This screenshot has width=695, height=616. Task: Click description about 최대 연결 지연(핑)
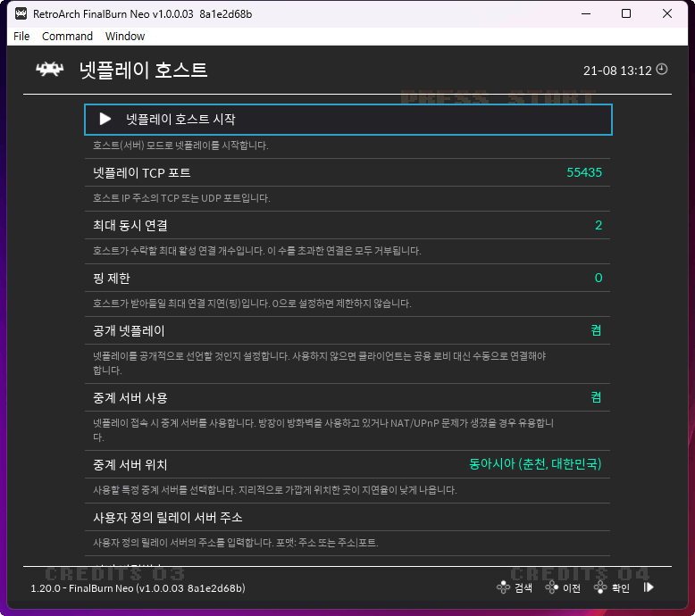tap(252, 304)
